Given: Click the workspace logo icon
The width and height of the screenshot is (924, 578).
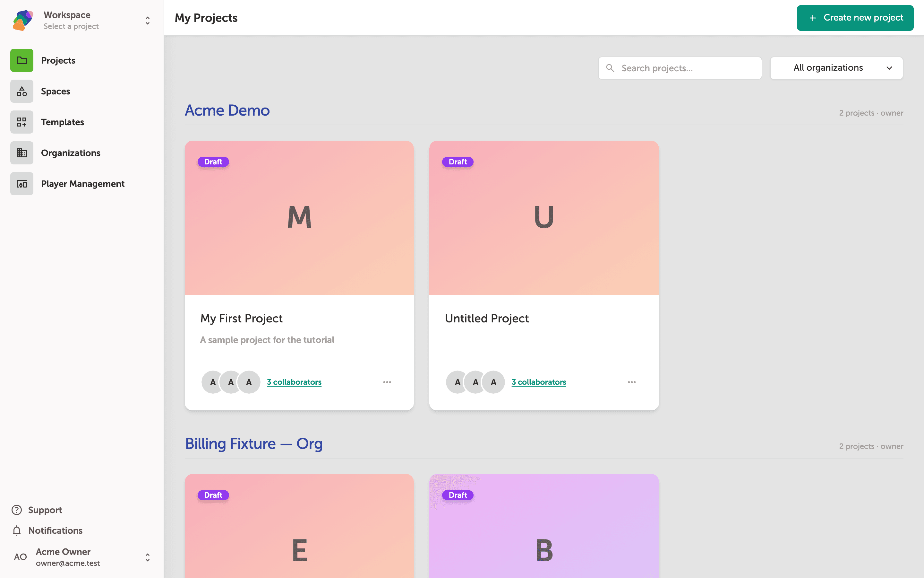Looking at the screenshot, I should 23,20.
